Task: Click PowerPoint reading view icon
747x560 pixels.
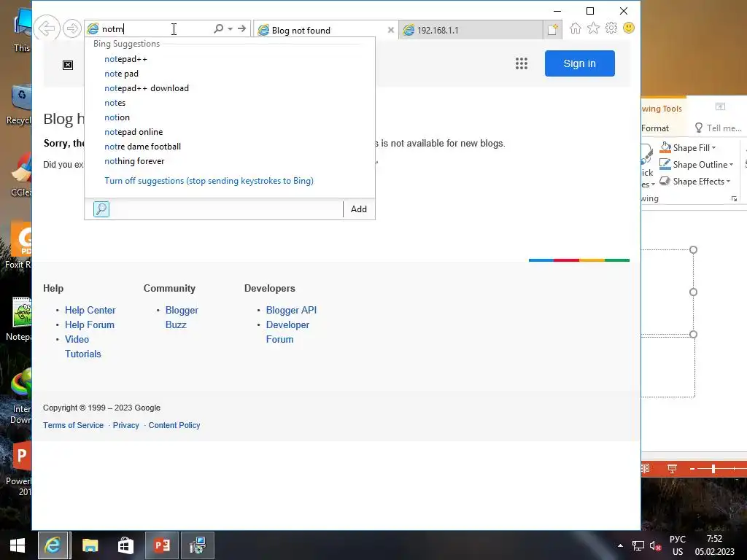Action: 645,469
